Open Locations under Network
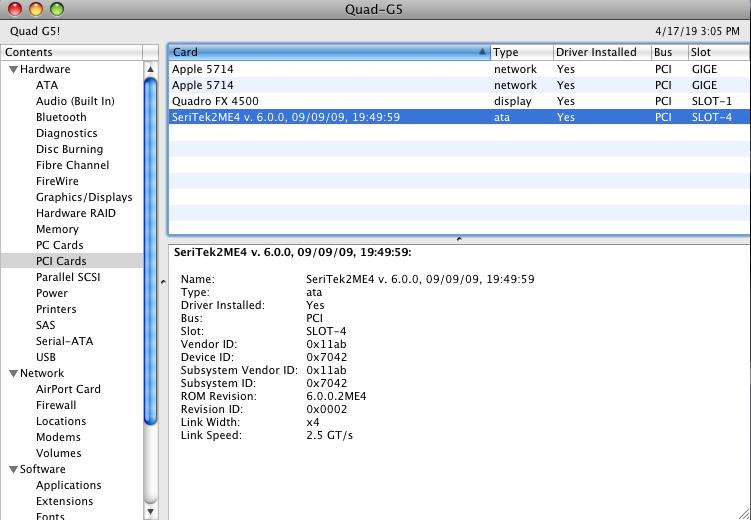 pyautogui.click(x=61, y=421)
